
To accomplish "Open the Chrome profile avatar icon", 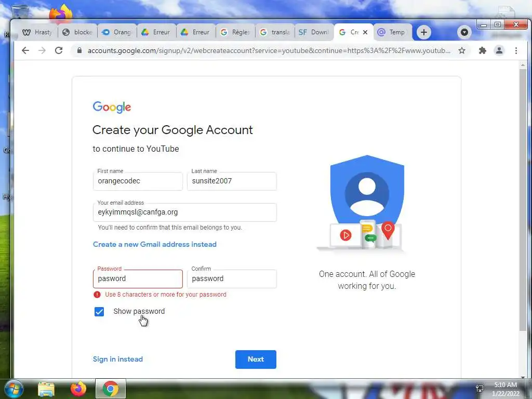I will pyautogui.click(x=499, y=50).
